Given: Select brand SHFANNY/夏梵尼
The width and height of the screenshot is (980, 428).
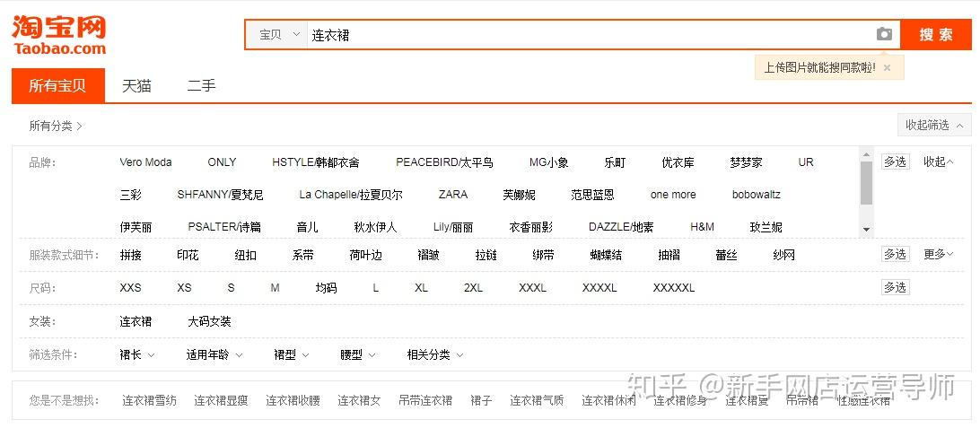Looking at the screenshot, I should point(220,195).
